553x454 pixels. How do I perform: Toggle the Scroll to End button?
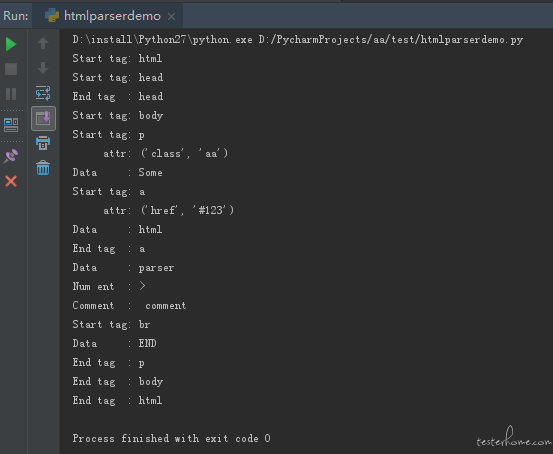click(x=43, y=118)
